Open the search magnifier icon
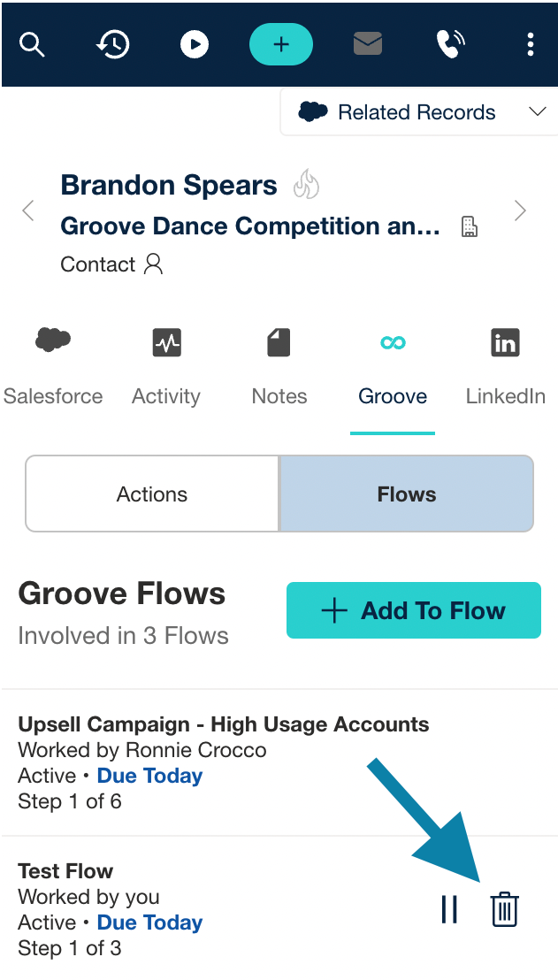558x980 pixels. click(32, 45)
